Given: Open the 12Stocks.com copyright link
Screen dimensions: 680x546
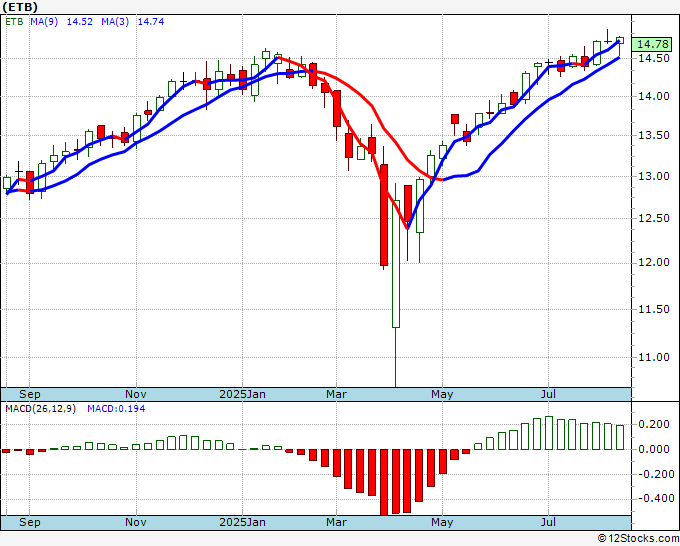Looking at the screenshot, I should tap(638, 539).
